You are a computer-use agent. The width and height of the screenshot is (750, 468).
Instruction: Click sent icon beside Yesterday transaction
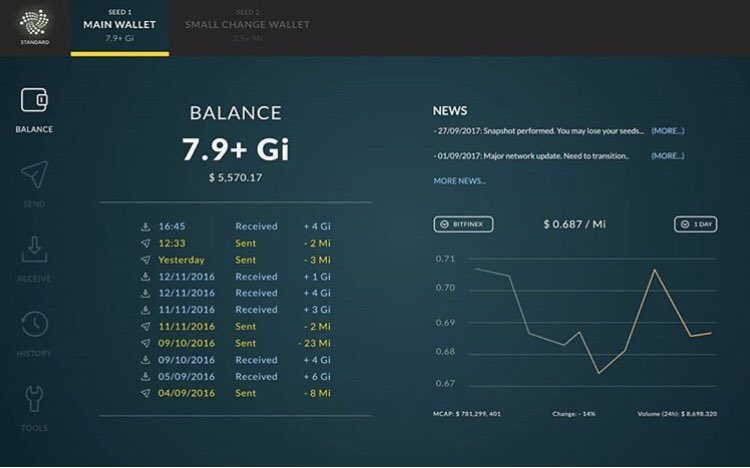pos(145,260)
